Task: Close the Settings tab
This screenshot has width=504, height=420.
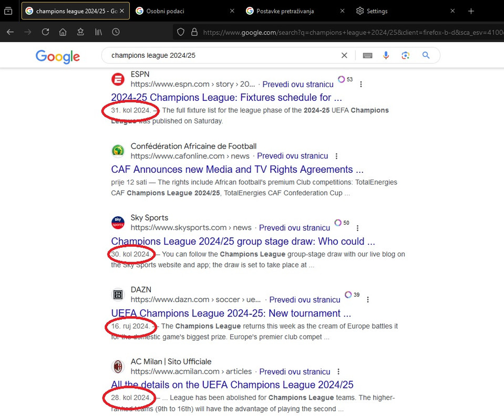Action: (x=452, y=11)
